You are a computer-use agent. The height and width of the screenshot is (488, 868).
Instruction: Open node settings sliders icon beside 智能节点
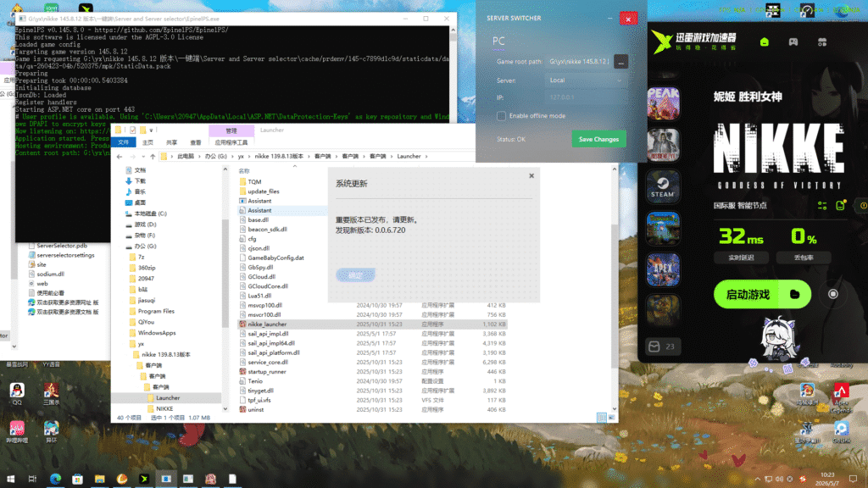(x=822, y=205)
